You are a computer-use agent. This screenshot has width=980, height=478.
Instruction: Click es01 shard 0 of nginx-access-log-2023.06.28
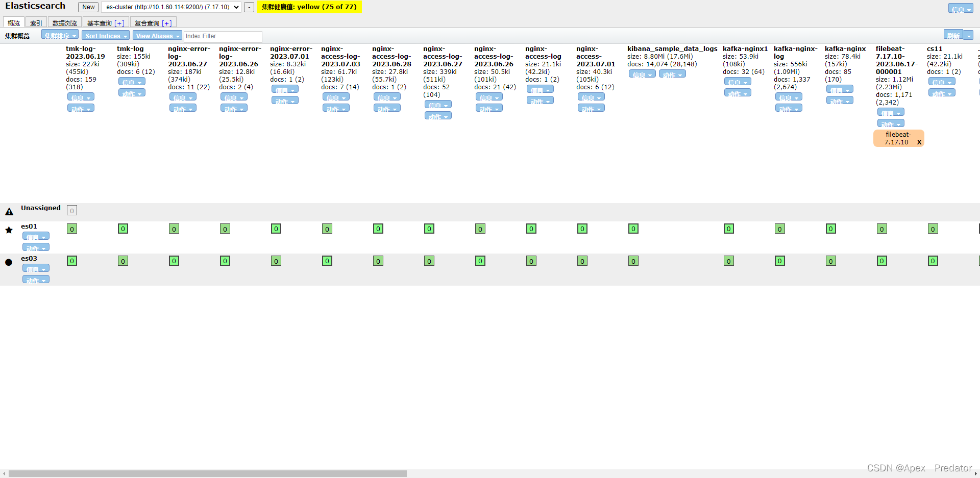click(x=378, y=229)
